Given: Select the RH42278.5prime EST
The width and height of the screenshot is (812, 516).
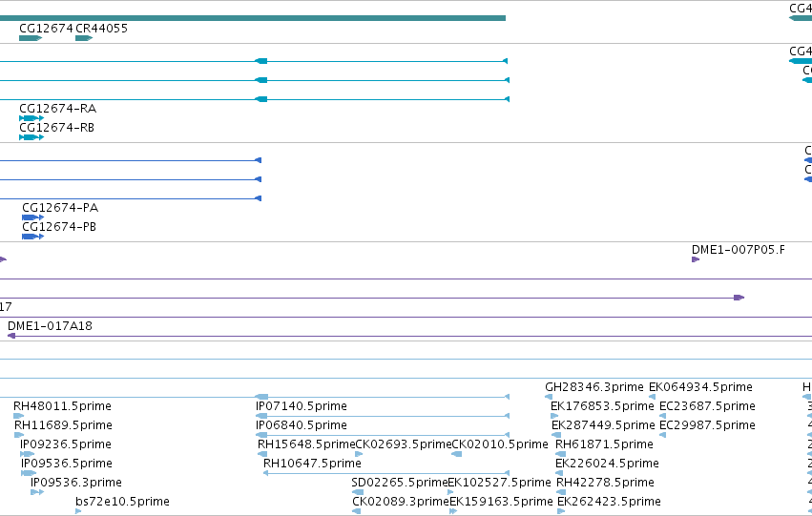Looking at the screenshot, I should point(561,492).
